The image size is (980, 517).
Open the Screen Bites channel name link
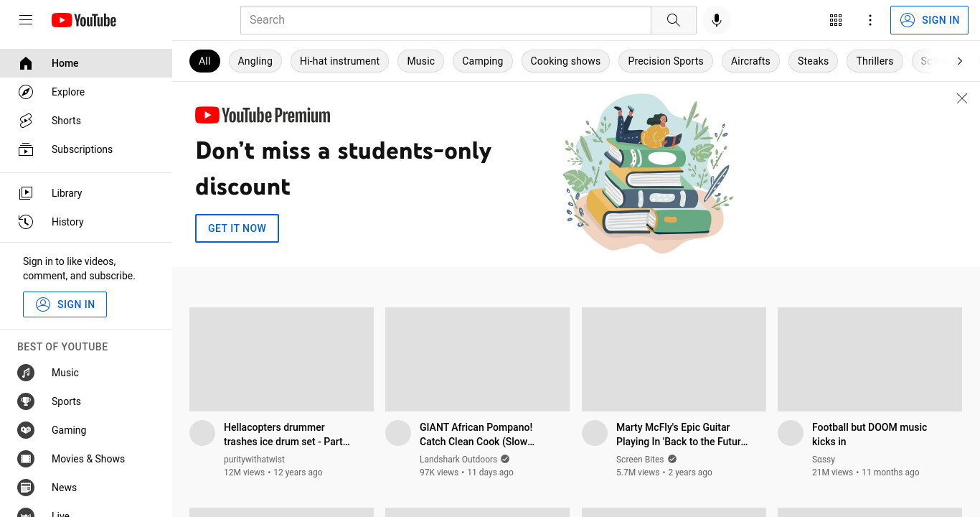click(640, 460)
